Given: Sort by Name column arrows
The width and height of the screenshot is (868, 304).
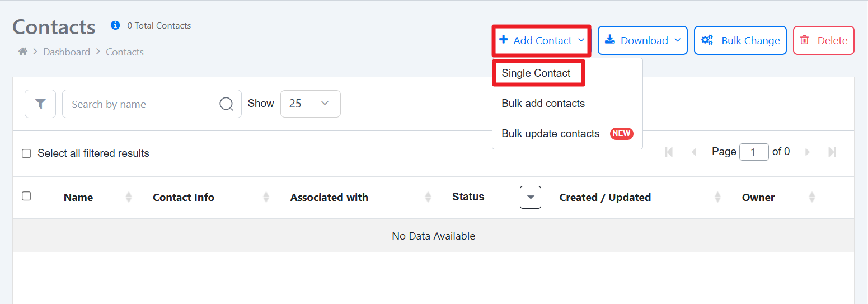Looking at the screenshot, I should click(129, 197).
